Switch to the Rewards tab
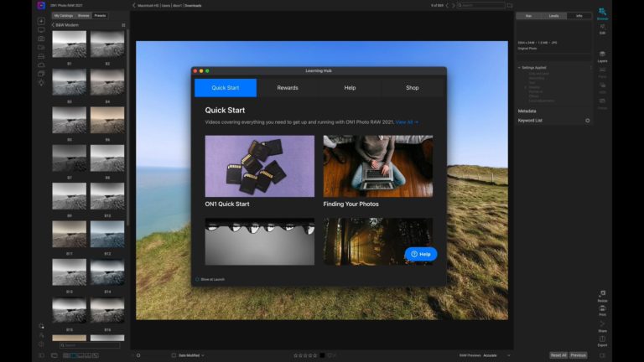The height and width of the screenshot is (362, 644). [x=288, y=88]
